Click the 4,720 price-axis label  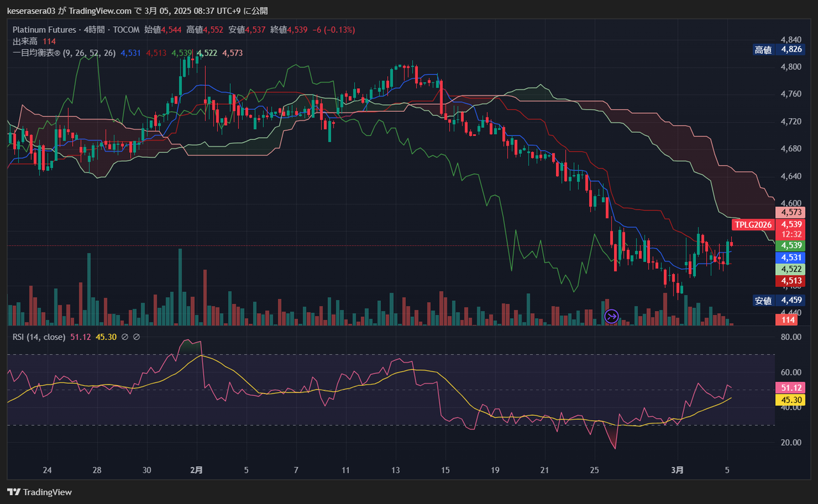(x=791, y=121)
